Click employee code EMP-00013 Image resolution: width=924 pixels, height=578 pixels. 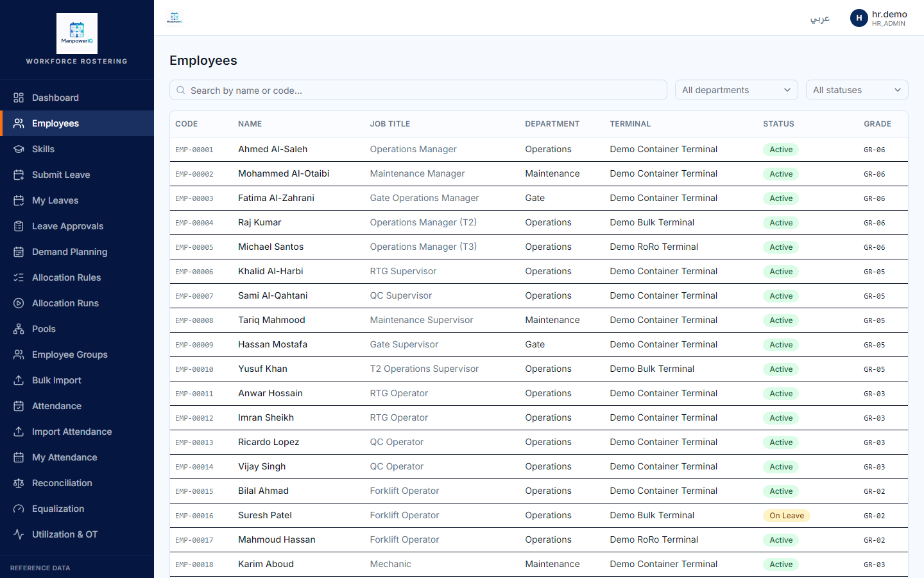pos(194,442)
